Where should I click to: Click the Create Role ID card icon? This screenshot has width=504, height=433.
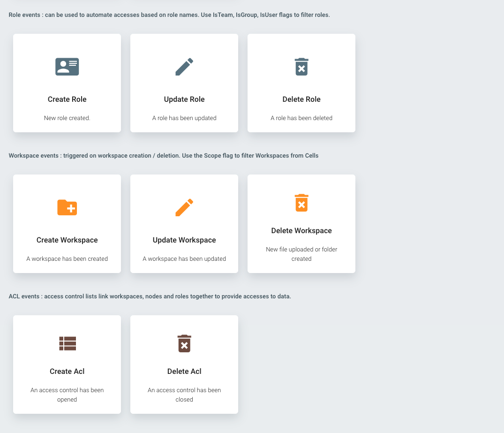coord(67,67)
